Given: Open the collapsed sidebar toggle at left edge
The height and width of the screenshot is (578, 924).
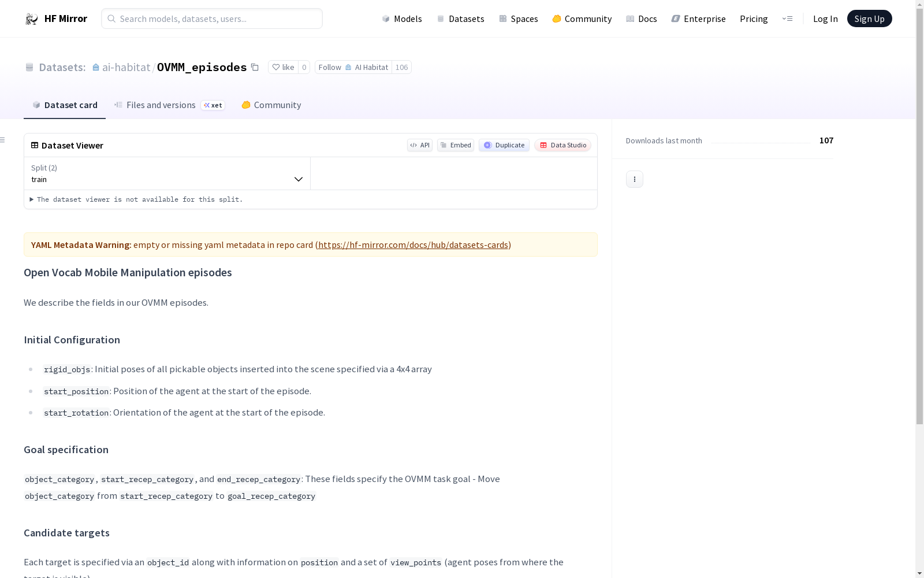Looking at the screenshot, I should coord(3,140).
